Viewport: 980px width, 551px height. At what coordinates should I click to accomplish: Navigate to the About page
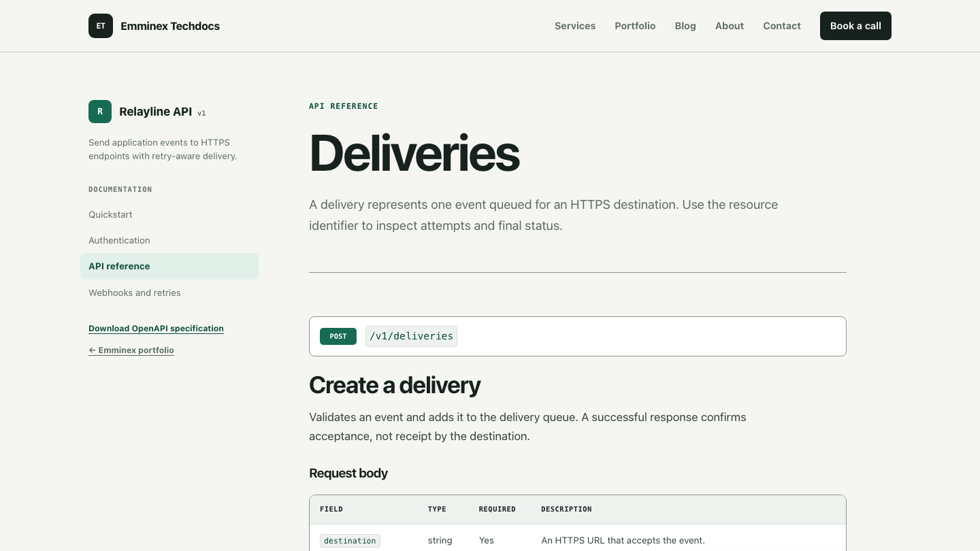(x=730, y=26)
